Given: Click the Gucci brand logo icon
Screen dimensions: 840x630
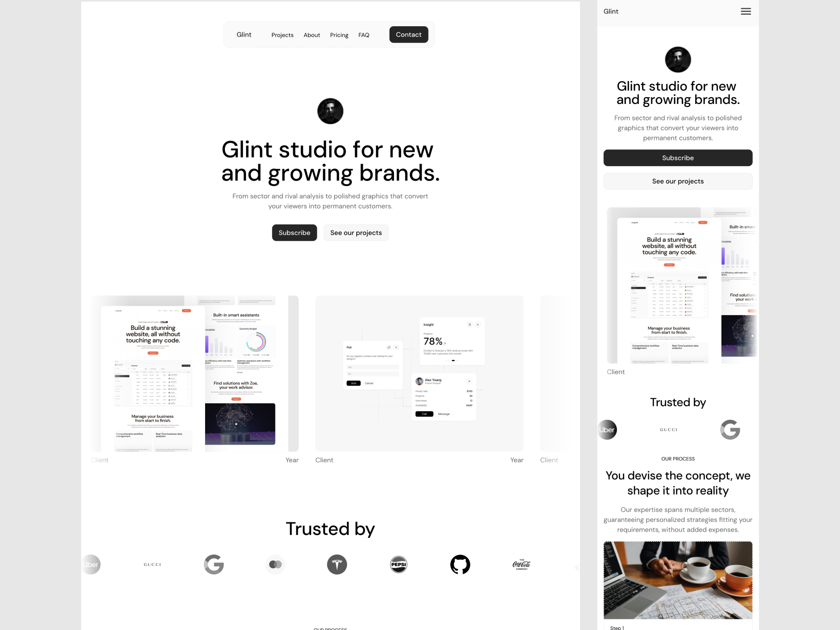Looking at the screenshot, I should [x=152, y=564].
